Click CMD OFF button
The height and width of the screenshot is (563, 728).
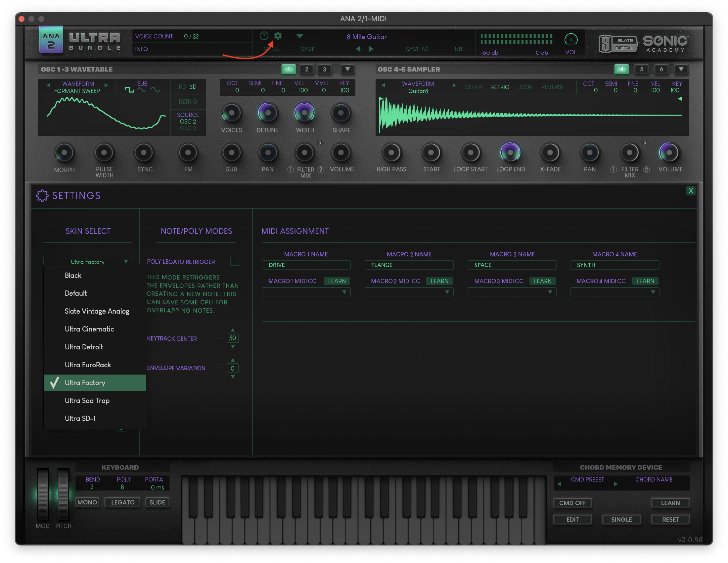click(x=572, y=503)
